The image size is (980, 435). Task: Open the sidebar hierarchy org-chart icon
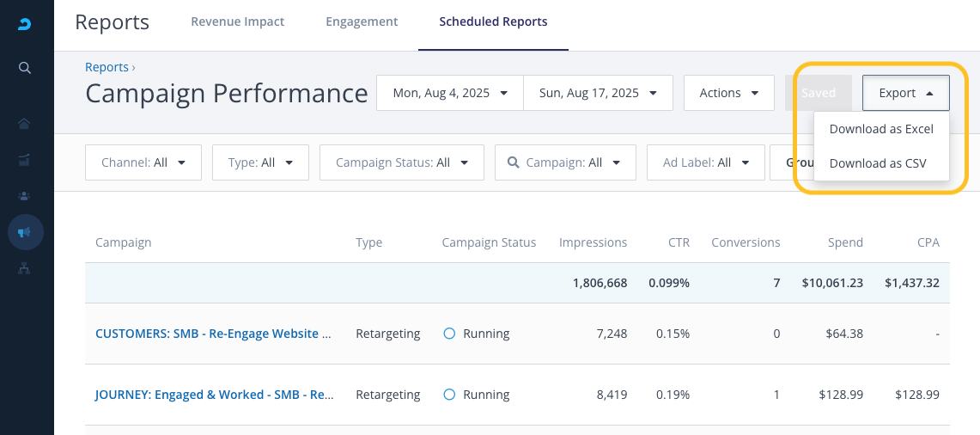24,268
